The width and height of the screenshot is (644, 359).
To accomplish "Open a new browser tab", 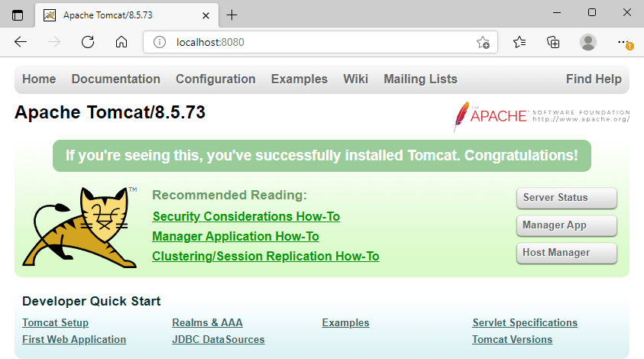I will pyautogui.click(x=232, y=15).
